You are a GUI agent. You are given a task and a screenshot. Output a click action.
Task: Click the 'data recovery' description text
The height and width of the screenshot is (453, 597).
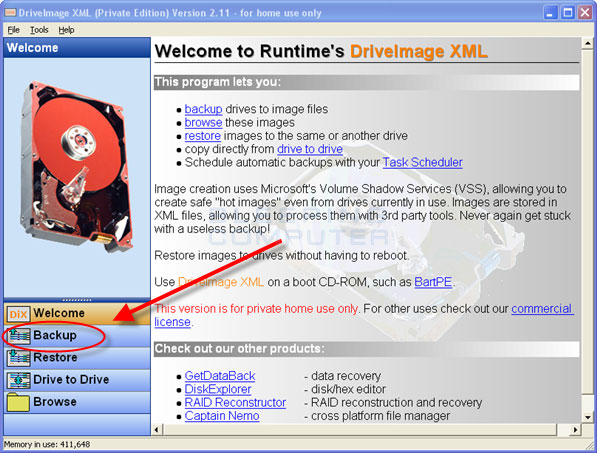(346, 376)
